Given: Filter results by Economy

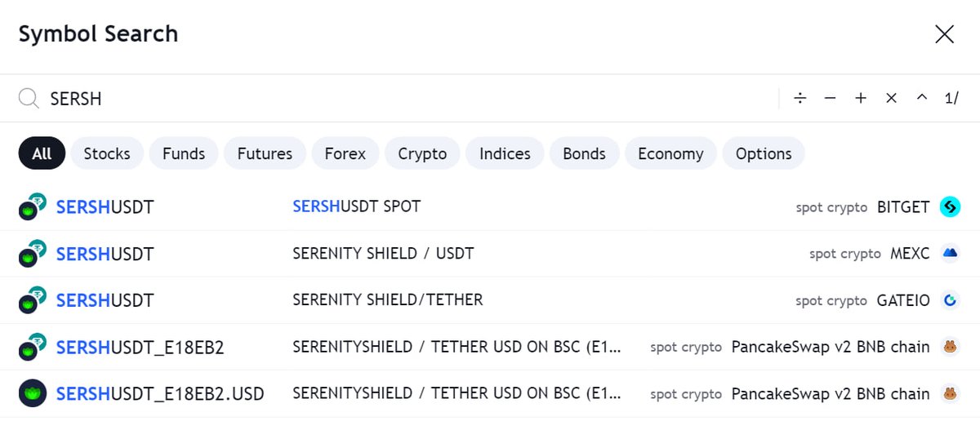Looking at the screenshot, I should (670, 153).
